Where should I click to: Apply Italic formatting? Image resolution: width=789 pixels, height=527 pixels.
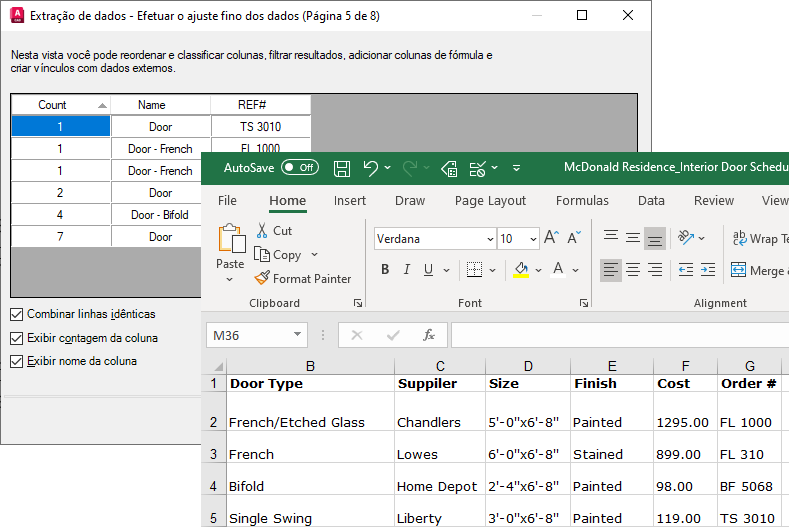tap(407, 270)
